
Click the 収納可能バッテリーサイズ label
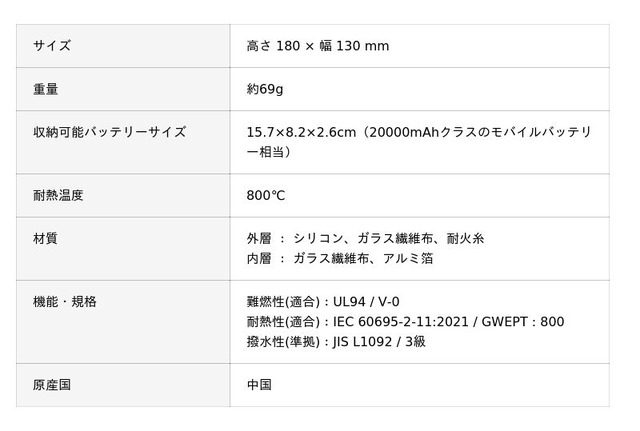point(109,132)
